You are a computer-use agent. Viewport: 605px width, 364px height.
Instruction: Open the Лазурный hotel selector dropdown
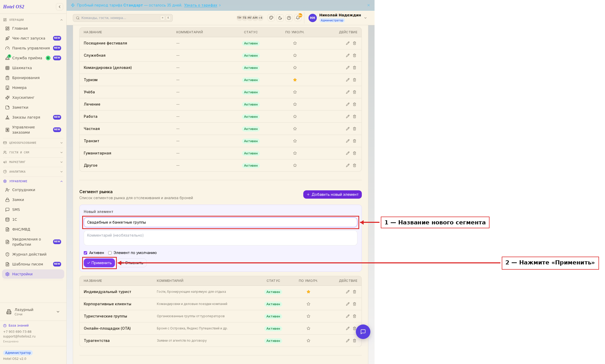[33, 312]
